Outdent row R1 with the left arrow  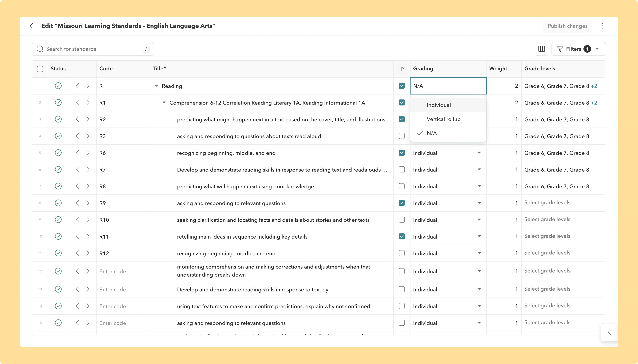pos(78,103)
